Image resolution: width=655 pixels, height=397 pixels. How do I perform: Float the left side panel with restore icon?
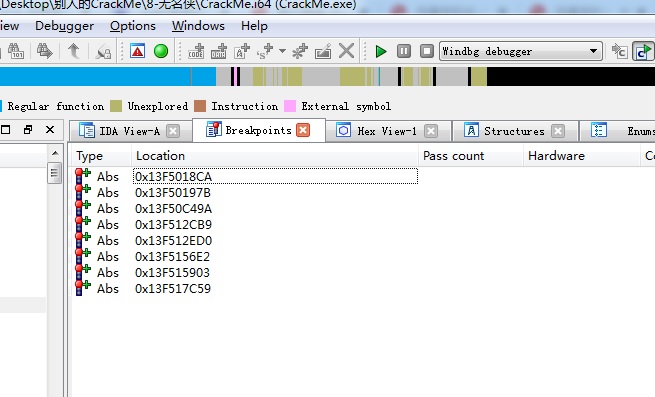click(28, 130)
